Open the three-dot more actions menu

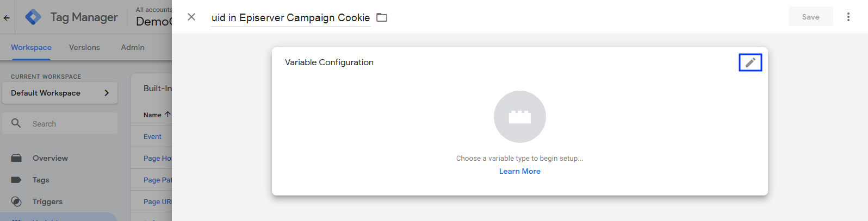click(x=848, y=17)
